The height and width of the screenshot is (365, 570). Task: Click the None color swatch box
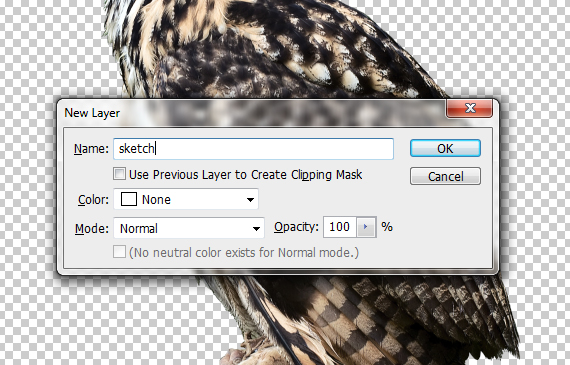point(129,199)
